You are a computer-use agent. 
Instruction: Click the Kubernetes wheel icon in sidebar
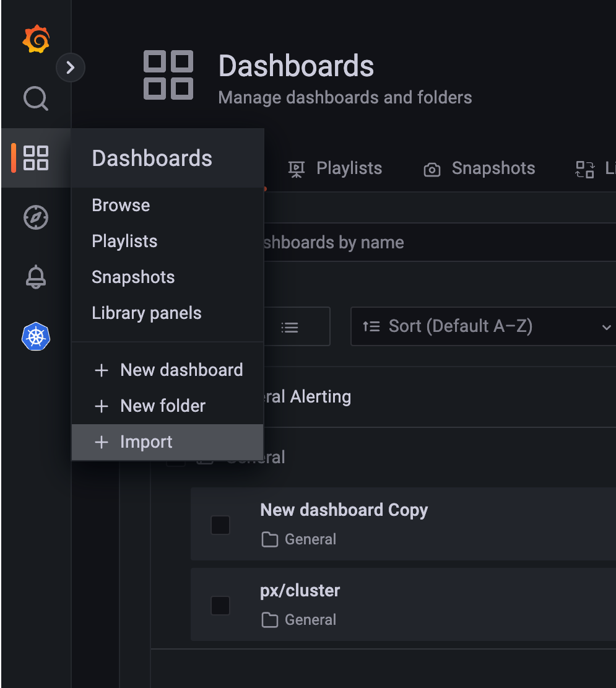pos(36,337)
